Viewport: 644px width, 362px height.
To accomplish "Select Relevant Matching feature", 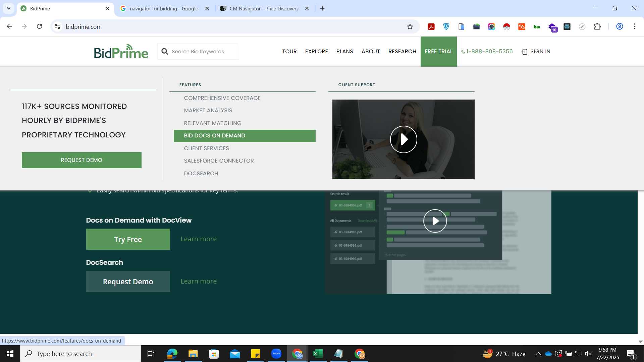I will (x=212, y=123).
